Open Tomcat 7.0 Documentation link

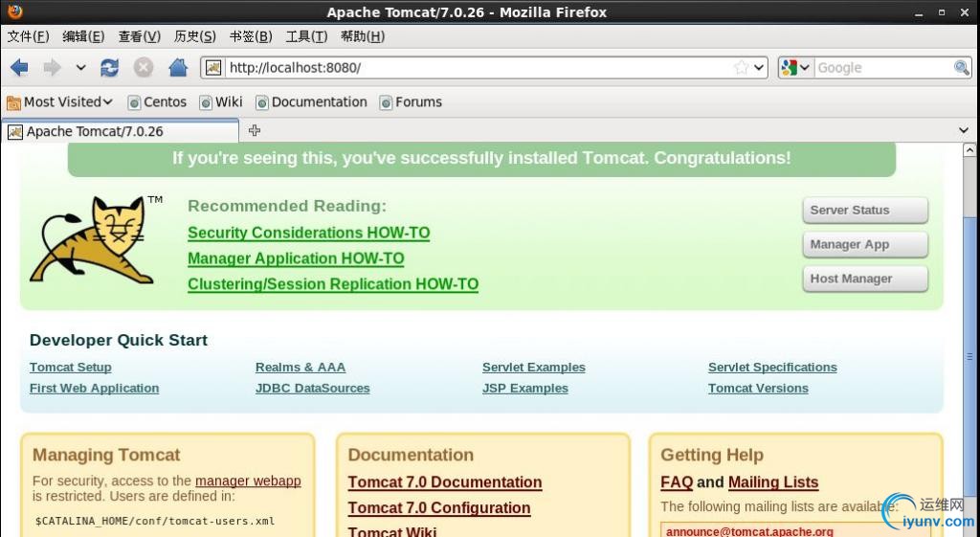pos(445,482)
